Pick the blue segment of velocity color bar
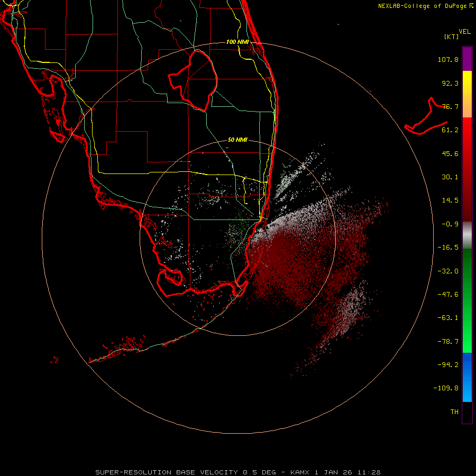This screenshot has height=476, width=476. [x=467, y=377]
